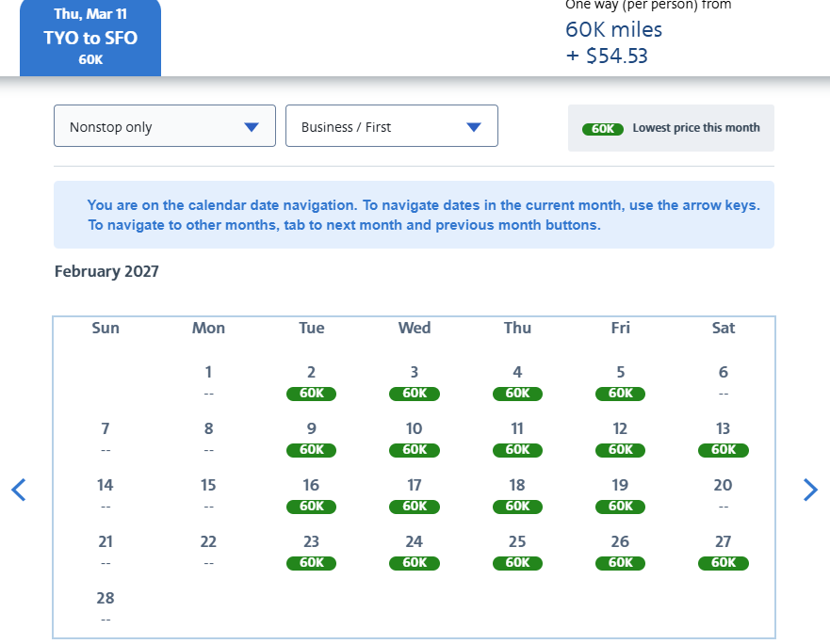The width and height of the screenshot is (830, 644).
Task: Click unavailable date February 20
Action: click(x=724, y=494)
